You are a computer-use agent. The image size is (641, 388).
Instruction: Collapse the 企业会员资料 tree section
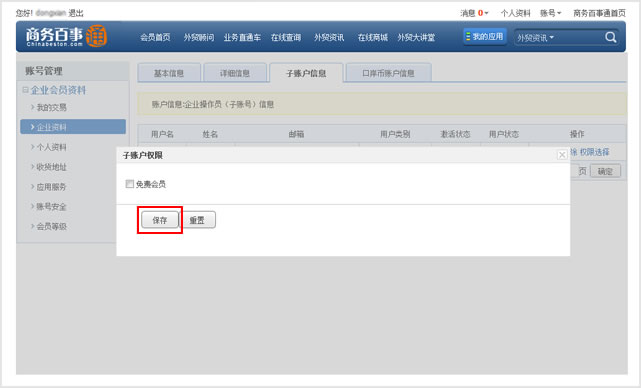click(25, 90)
